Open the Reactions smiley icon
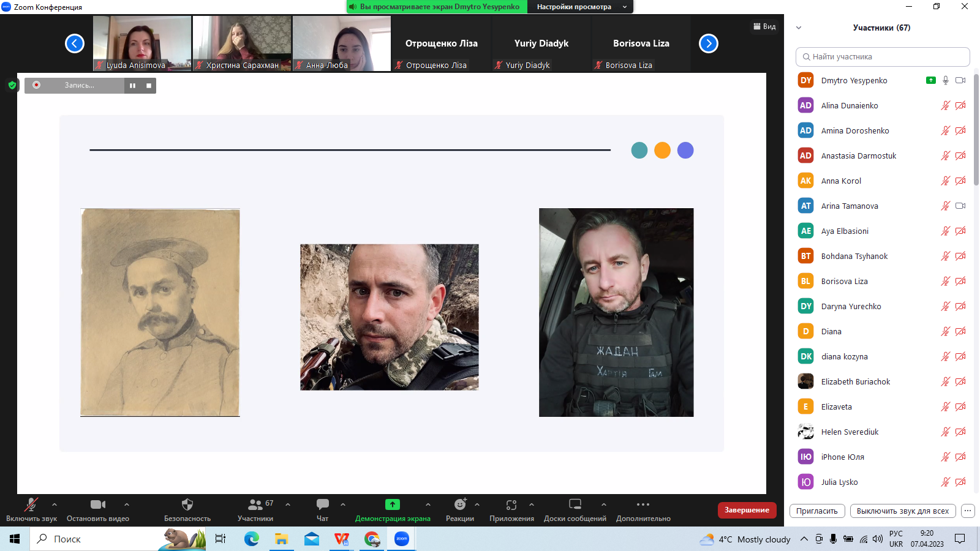980x551 pixels. 460,505
